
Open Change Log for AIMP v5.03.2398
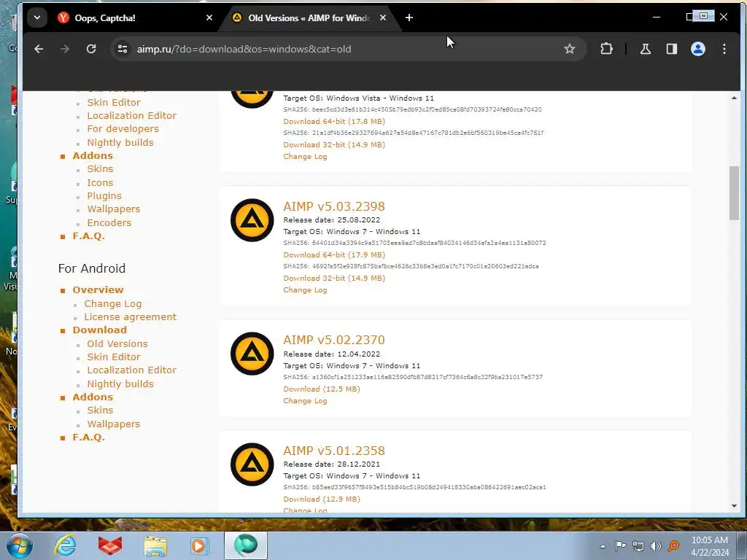click(305, 290)
